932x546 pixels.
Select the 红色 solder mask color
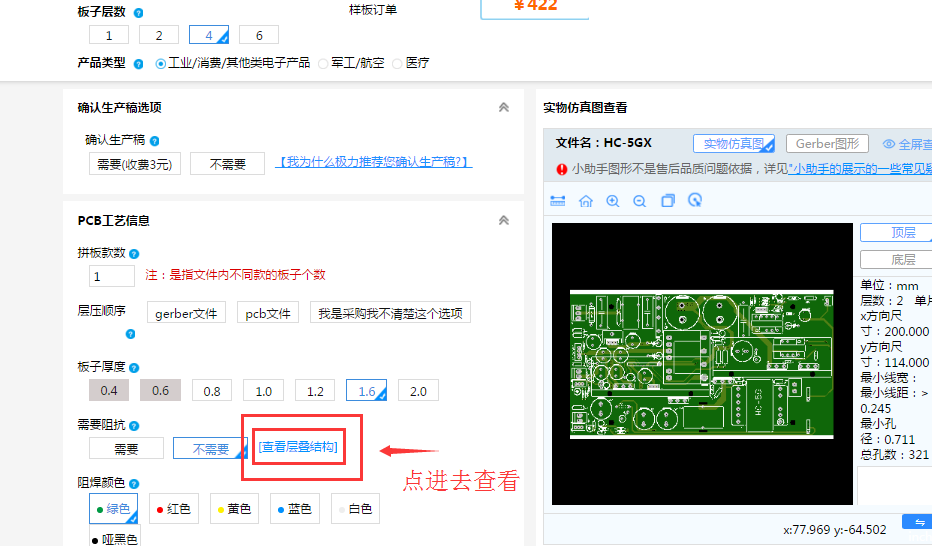tap(174, 509)
